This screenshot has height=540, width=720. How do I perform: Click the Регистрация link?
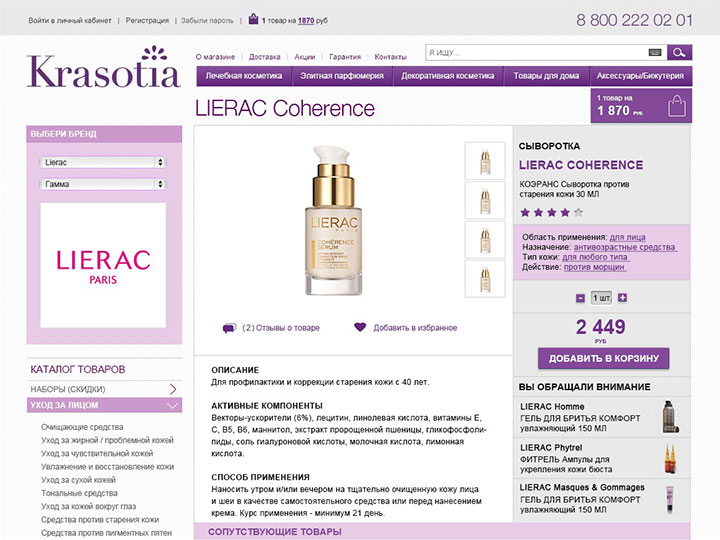tap(147, 21)
